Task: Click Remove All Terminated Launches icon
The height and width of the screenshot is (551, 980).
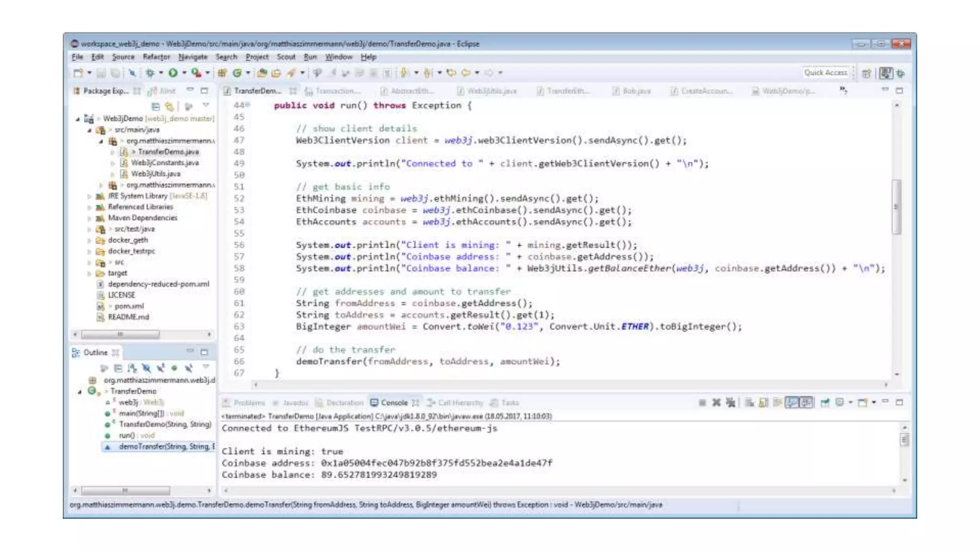Action: [x=730, y=403]
